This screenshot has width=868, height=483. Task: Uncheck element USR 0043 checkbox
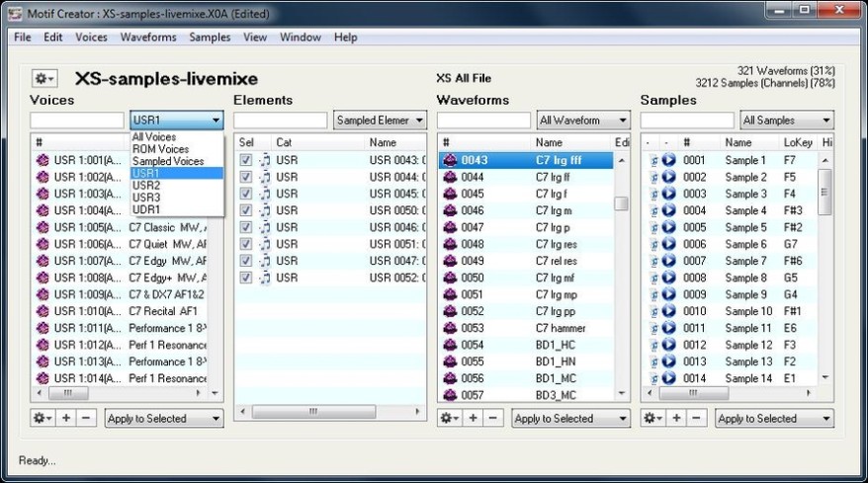point(246,160)
